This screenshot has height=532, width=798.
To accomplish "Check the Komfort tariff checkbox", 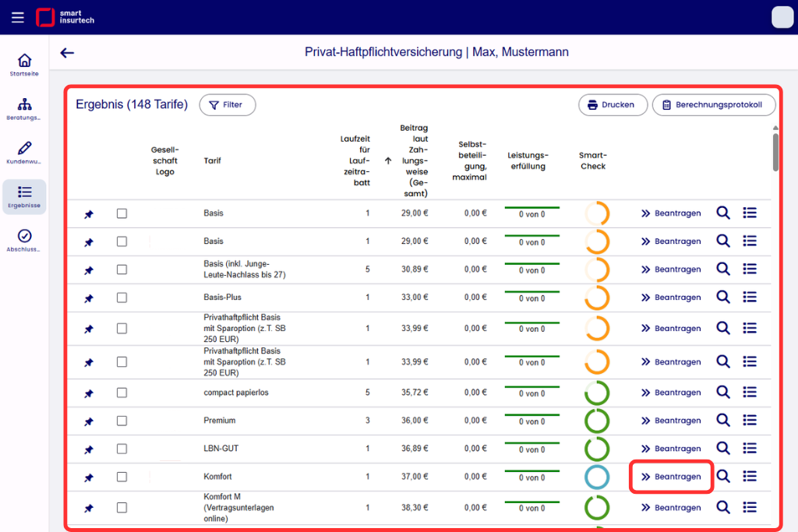I will click(122, 477).
